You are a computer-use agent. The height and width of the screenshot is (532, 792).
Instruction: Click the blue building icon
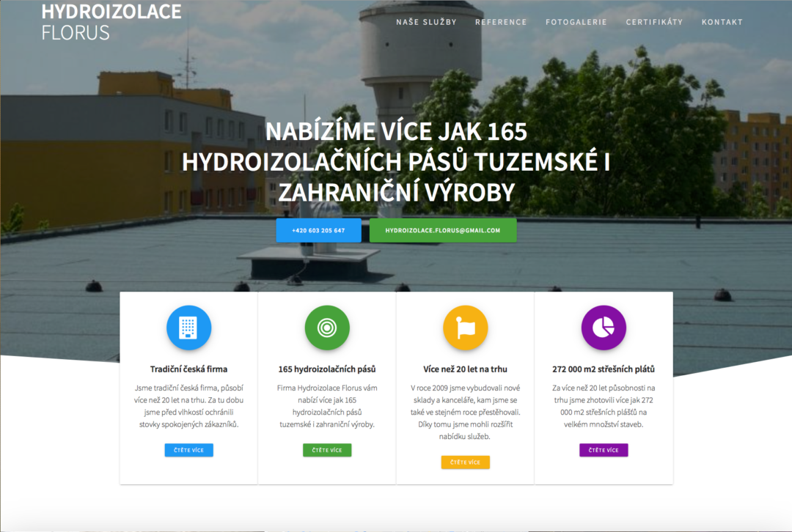(189, 328)
